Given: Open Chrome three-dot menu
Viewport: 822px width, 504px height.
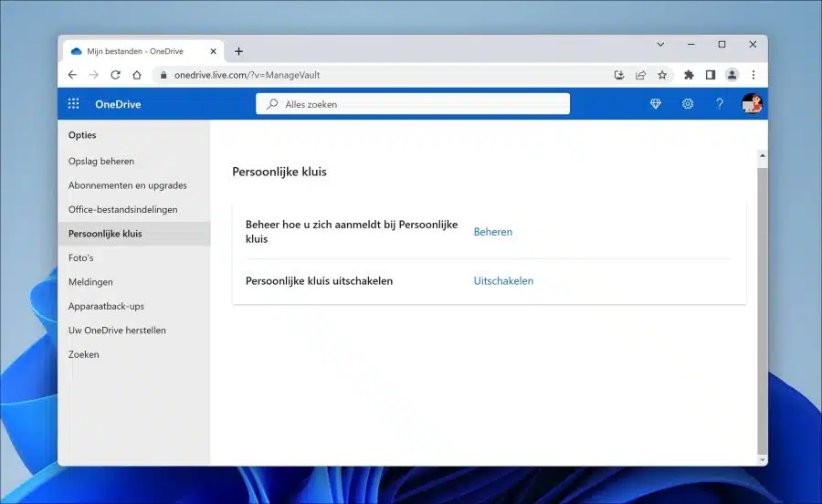Looking at the screenshot, I should click(x=753, y=75).
